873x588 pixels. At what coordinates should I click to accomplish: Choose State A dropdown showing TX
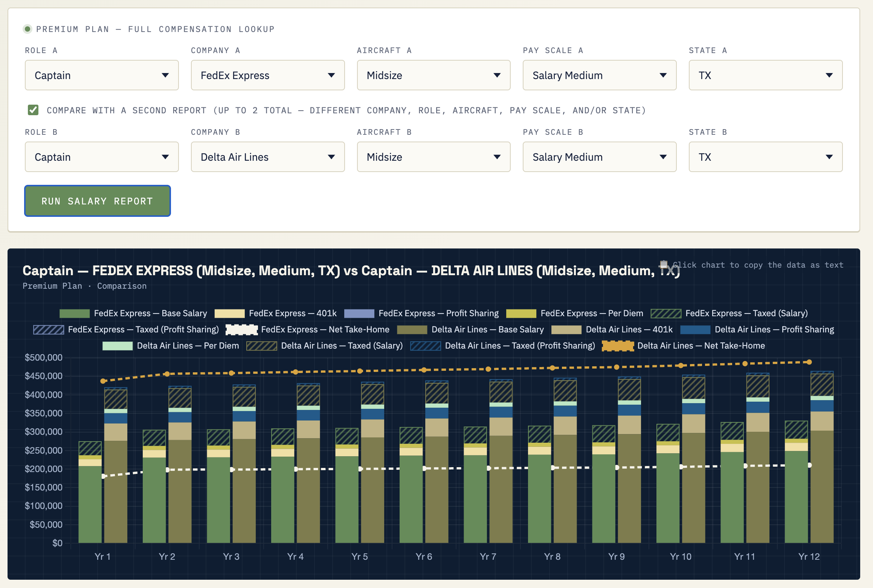[766, 75]
